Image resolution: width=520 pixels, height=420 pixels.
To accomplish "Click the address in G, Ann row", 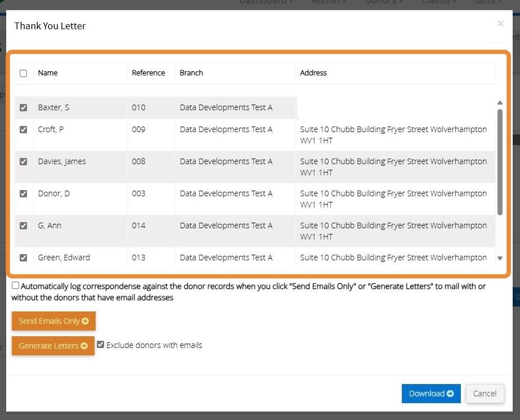I will click(x=393, y=231).
